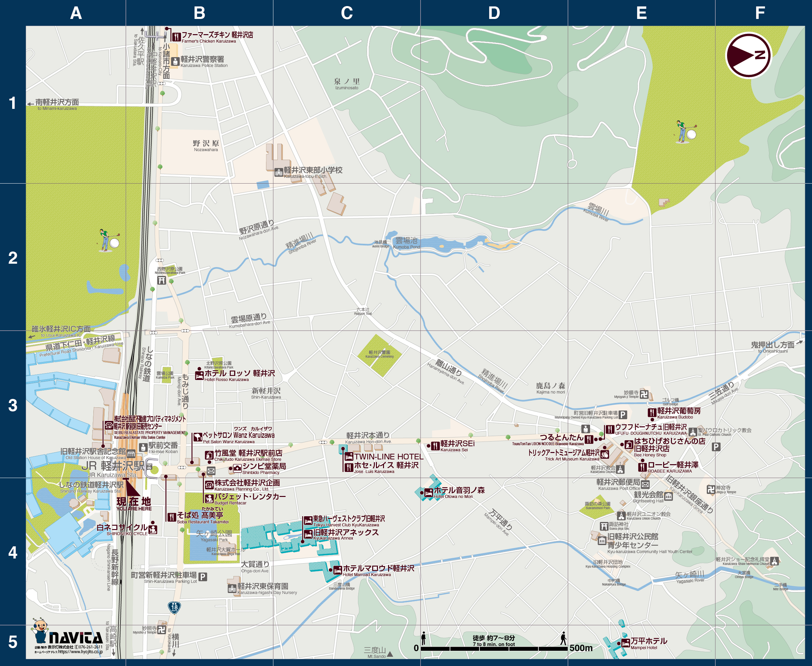Click the 500m distance scale bar

tap(494, 648)
